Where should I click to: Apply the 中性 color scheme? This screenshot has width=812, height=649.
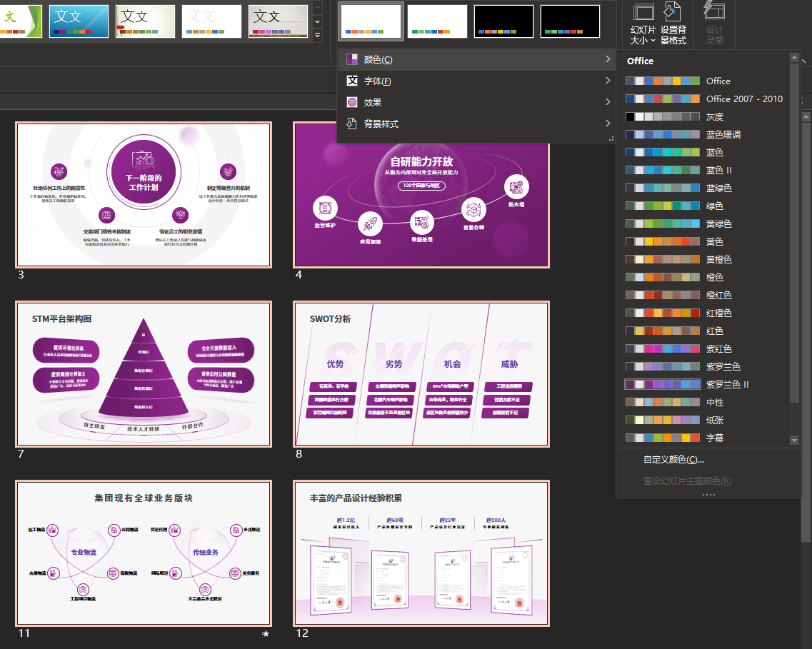click(703, 402)
